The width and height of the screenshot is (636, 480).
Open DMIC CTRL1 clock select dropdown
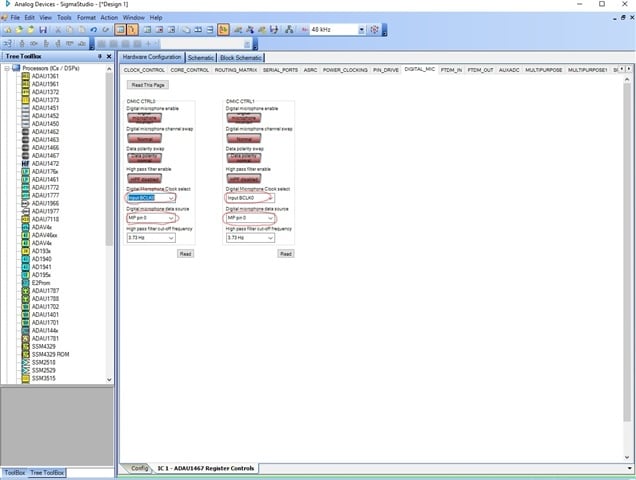click(x=250, y=198)
